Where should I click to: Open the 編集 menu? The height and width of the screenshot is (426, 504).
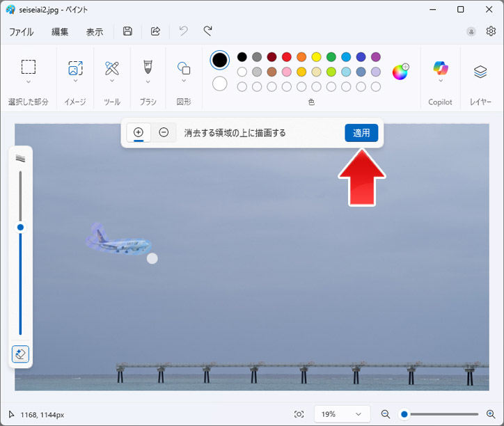[60, 32]
